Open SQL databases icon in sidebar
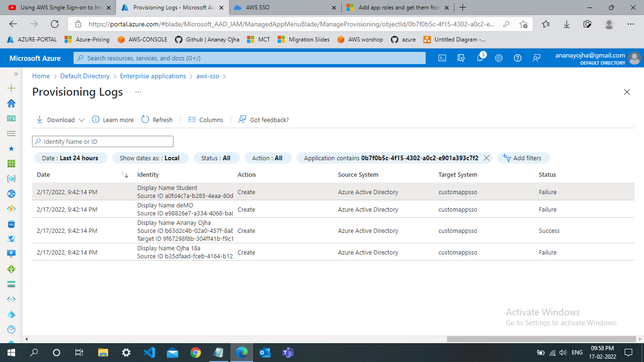The width and height of the screenshot is (644, 362). 11,224
